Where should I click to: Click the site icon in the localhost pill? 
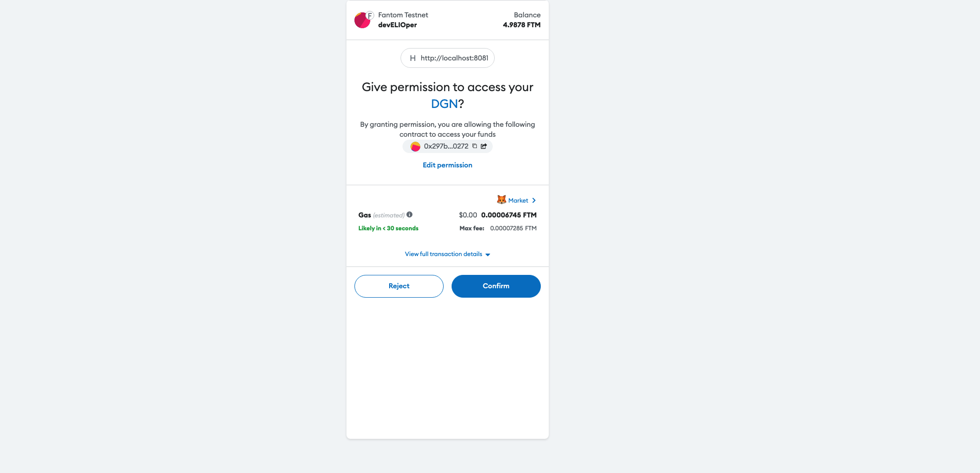[x=412, y=58]
